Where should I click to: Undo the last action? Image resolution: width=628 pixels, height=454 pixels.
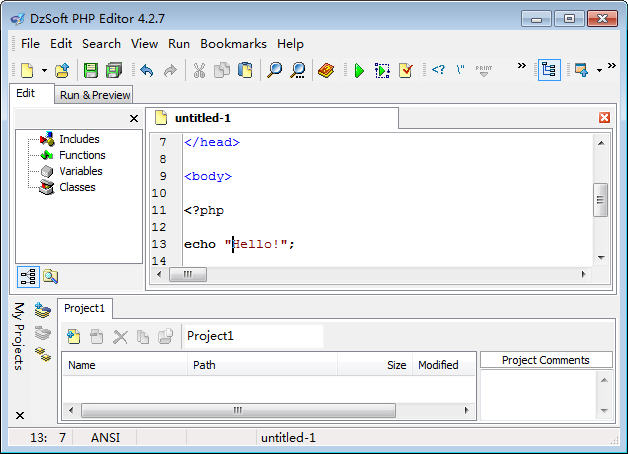coord(147,70)
